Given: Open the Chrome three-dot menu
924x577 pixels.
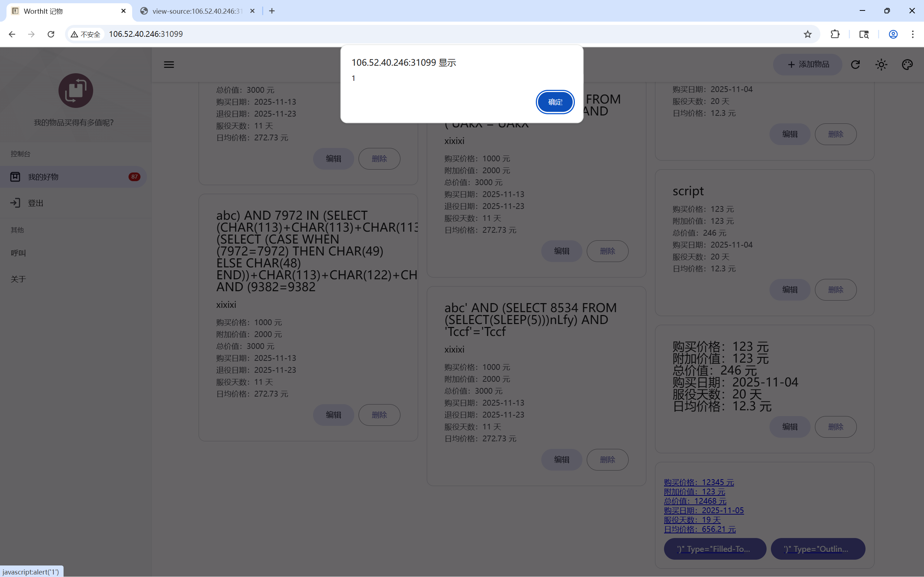Looking at the screenshot, I should (x=912, y=34).
